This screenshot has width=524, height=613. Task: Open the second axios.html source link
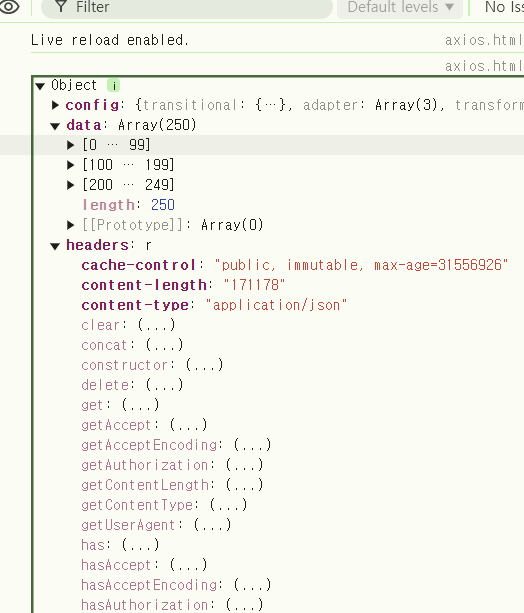coord(484,66)
